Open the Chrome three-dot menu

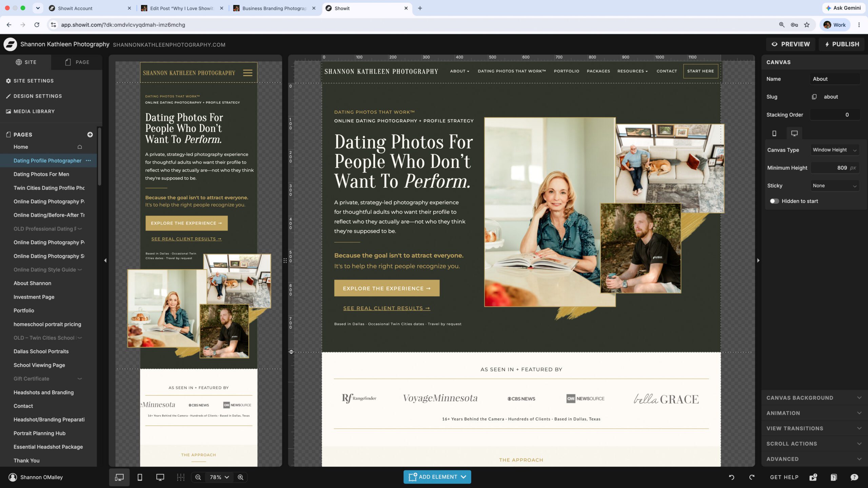pos(859,25)
